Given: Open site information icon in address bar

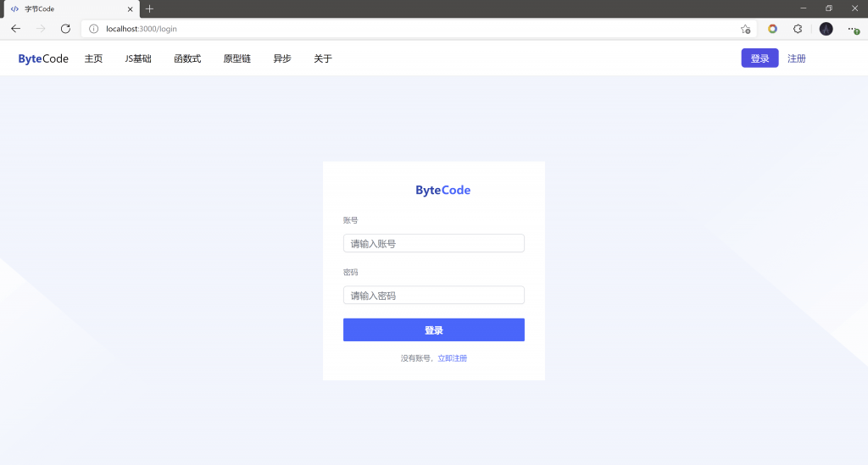Looking at the screenshot, I should pyautogui.click(x=93, y=29).
